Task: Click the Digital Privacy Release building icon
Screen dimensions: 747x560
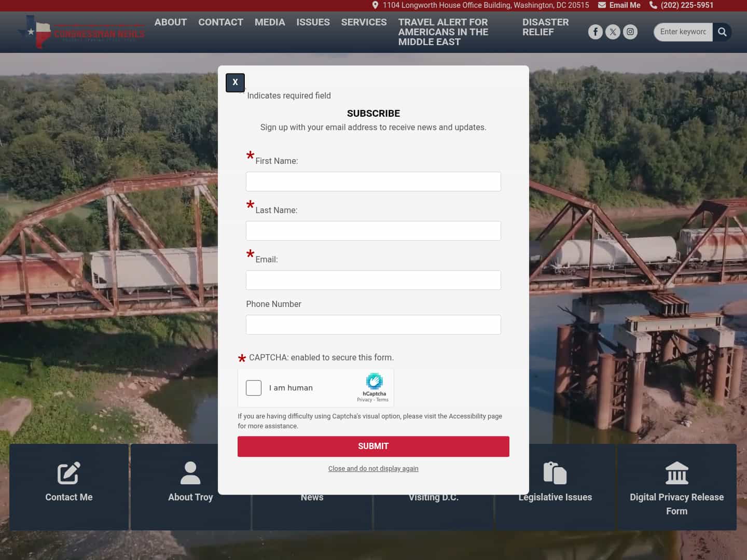Action: [677, 473]
